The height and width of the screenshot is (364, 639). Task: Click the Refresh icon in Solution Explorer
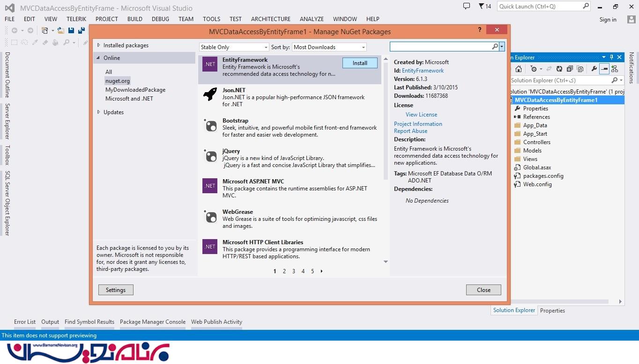[x=559, y=69]
